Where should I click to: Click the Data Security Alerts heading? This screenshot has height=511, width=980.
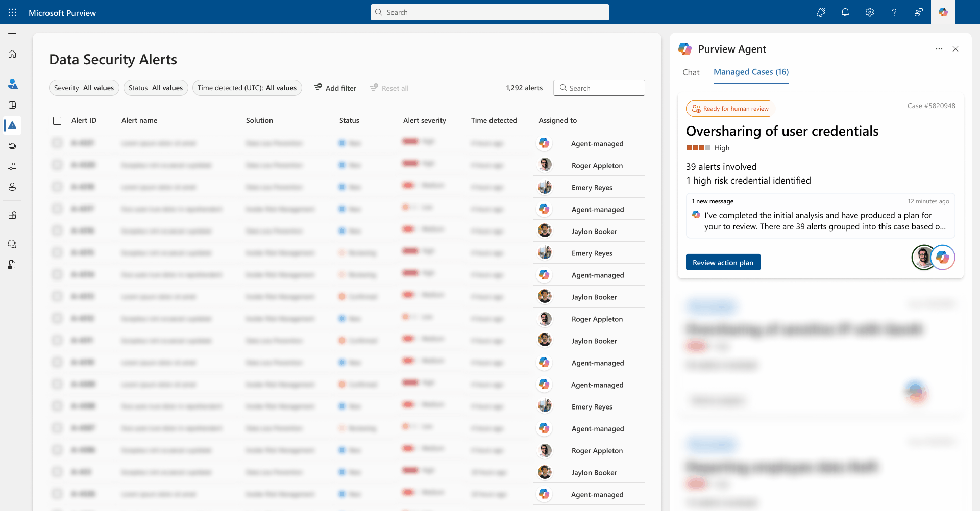(x=113, y=59)
